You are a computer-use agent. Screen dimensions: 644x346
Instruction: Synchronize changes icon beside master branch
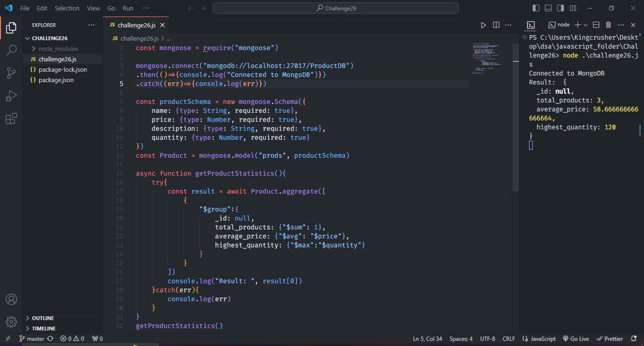[x=50, y=339]
